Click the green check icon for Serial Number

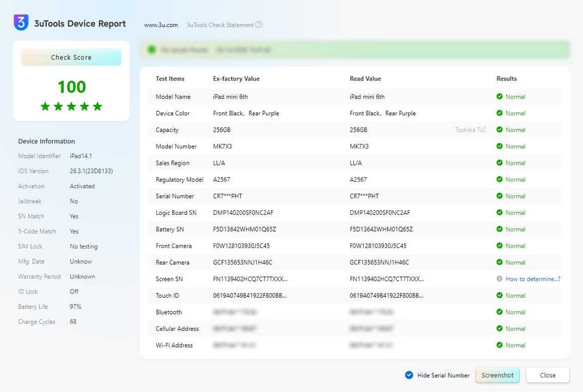pos(500,196)
